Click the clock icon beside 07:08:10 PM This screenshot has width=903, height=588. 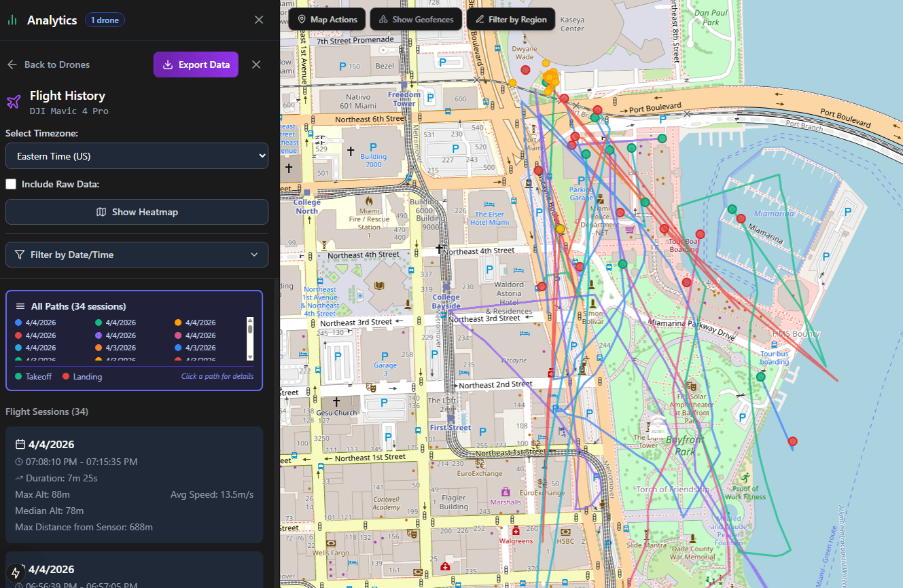pos(19,462)
